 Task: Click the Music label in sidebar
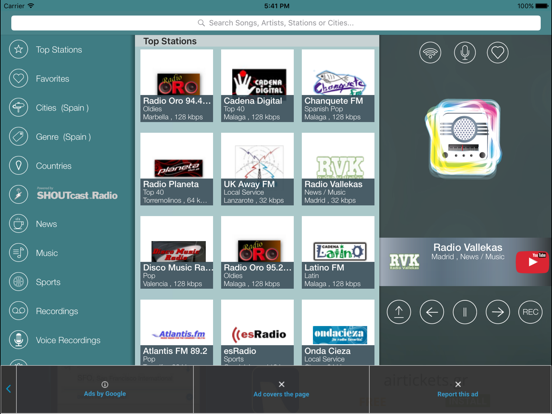coord(46,253)
